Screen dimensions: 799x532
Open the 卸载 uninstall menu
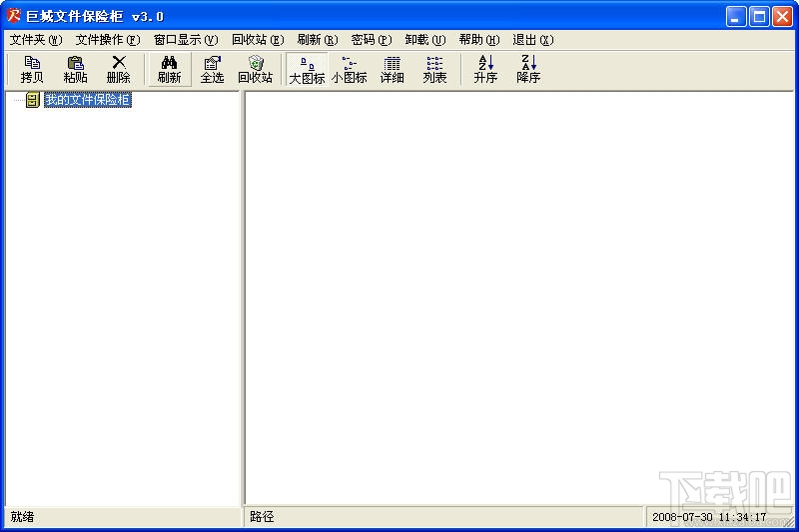pyautogui.click(x=425, y=40)
